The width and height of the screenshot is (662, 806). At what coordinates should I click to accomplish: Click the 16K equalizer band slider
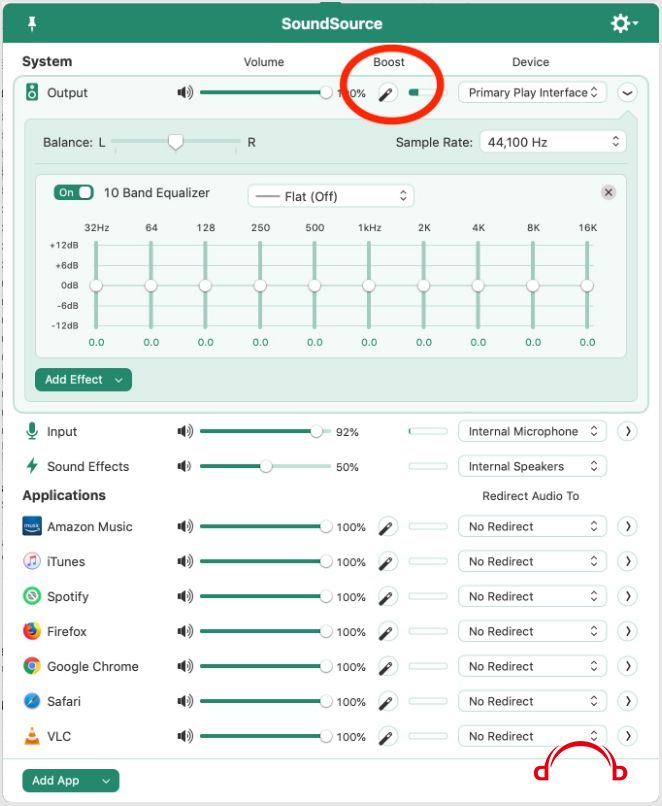coord(587,285)
